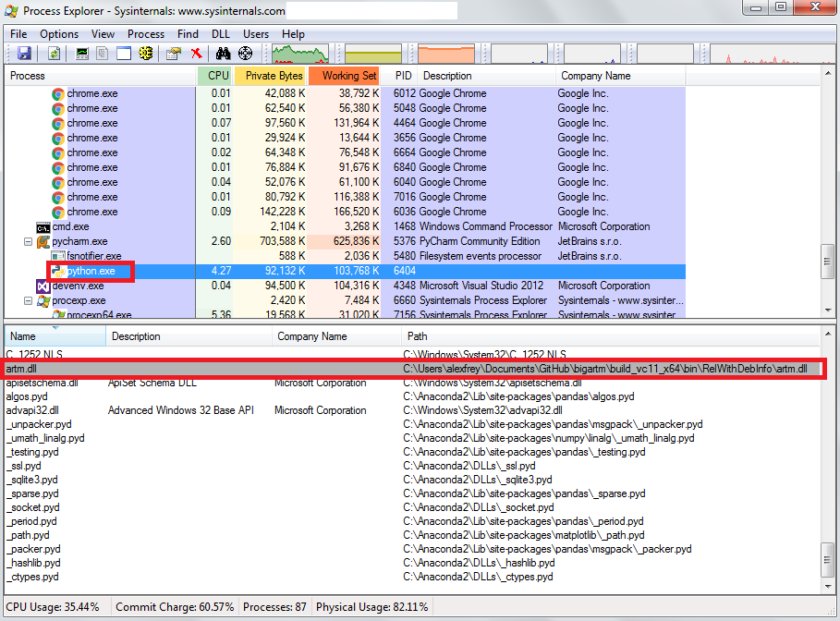
Task: Click upper pane scrollbar down arrow
Action: [828, 310]
